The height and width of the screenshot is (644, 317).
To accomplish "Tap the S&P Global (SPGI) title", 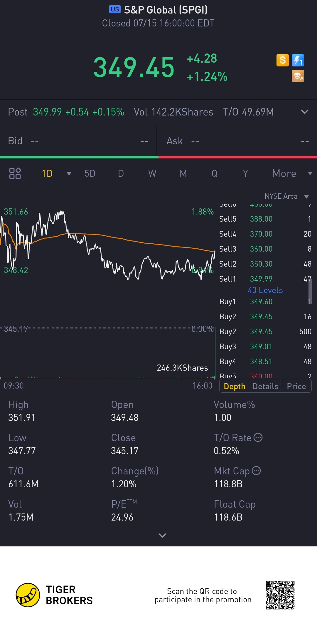I will (x=166, y=10).
